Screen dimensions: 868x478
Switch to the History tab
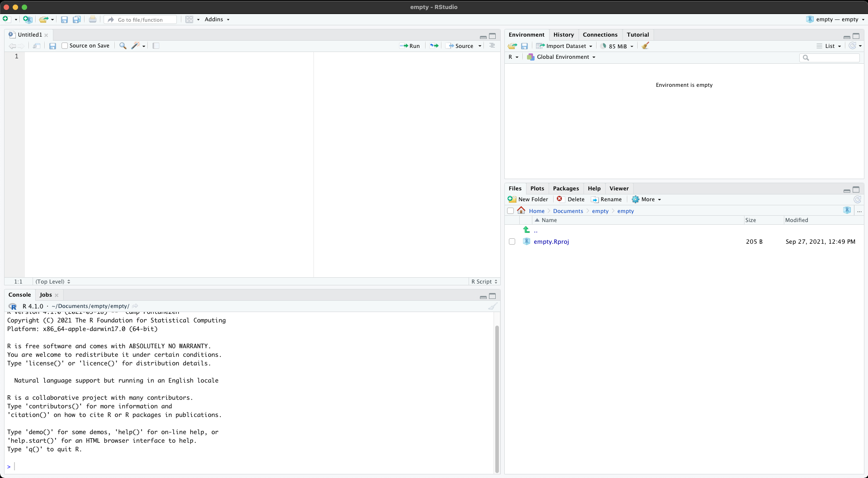(563, 35)
